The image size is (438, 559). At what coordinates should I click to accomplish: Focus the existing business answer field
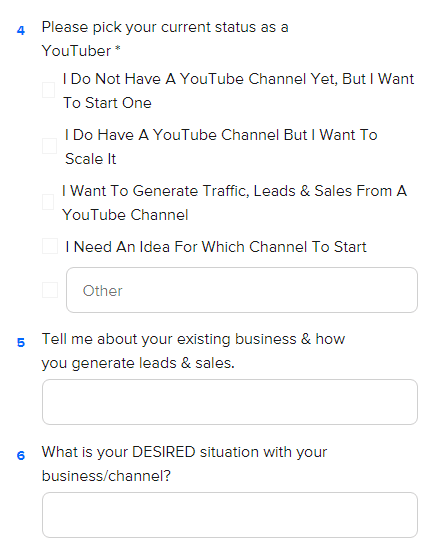coord(230,402)
